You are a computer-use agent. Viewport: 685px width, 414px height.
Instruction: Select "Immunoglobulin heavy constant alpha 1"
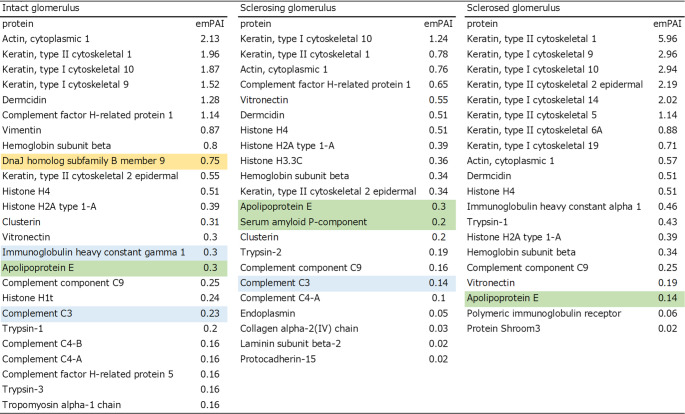(554, 207)
